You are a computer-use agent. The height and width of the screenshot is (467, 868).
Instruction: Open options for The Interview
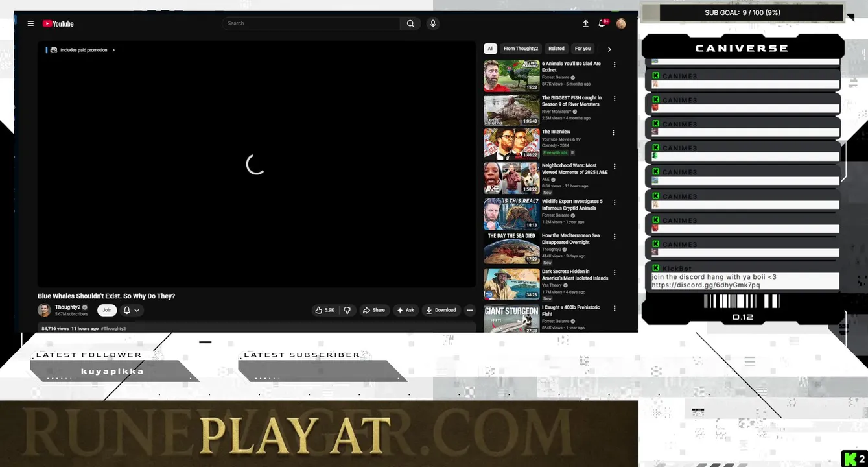[615, 132]
